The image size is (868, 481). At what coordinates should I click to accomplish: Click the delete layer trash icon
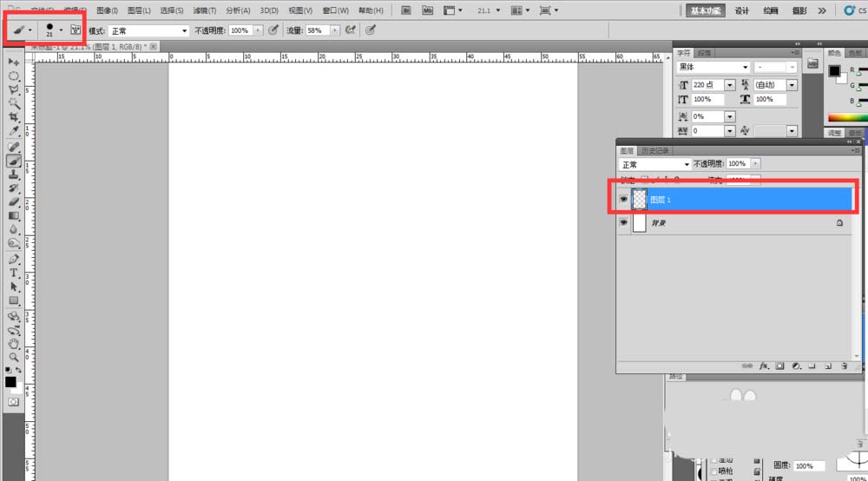pyautogui.click(x=844, y=366)
